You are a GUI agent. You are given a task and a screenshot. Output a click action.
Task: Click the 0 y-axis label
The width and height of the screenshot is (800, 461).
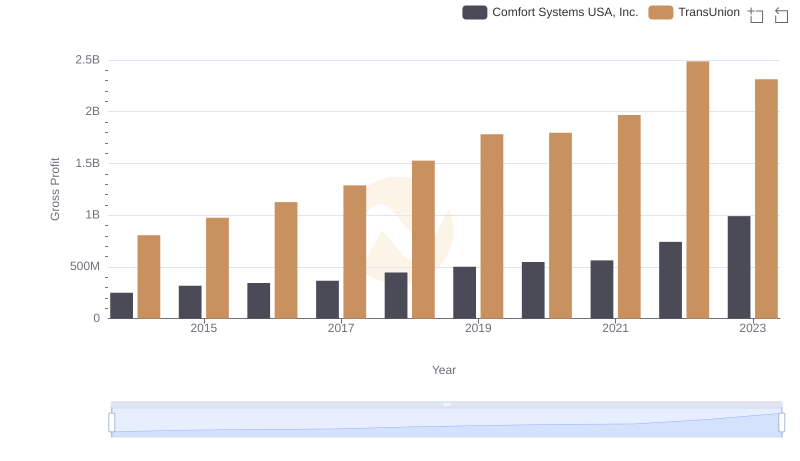96,318
